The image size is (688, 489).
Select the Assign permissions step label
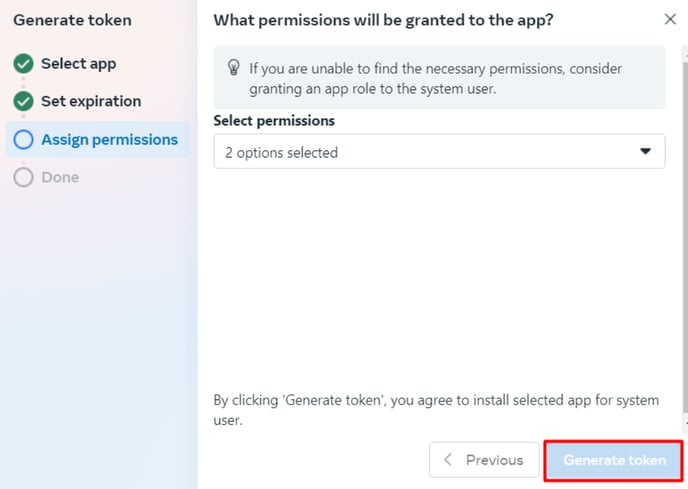[109, 140]
